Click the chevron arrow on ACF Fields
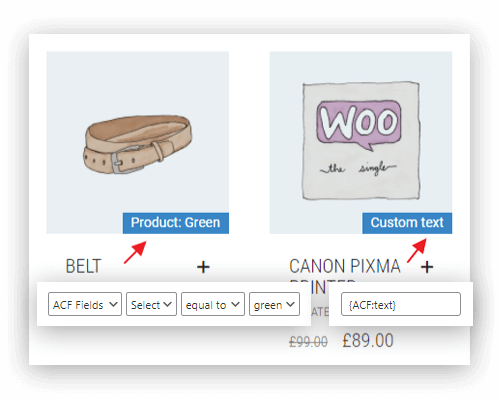Screen dimensions: 500x400 [113, 304]
